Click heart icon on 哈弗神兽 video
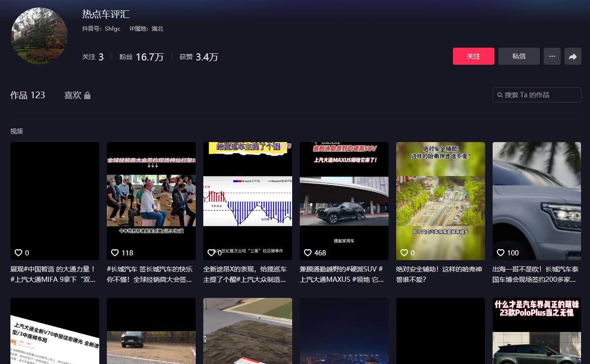This screenshot has width=590, height=364. 404,253
